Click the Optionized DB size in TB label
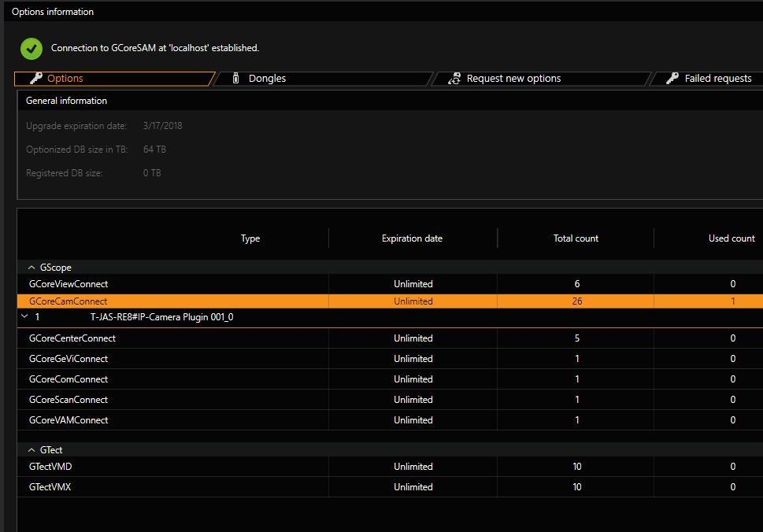 (x=77, y=150)
